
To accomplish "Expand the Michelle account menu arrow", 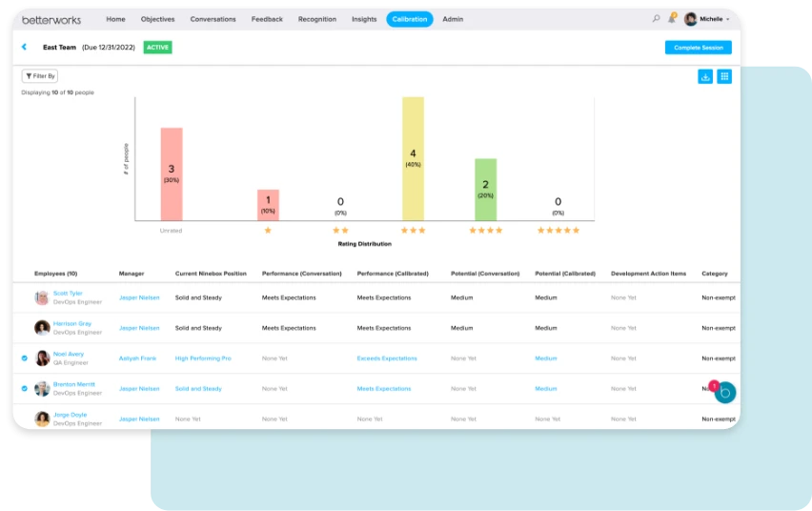I will tap(728, 19).
